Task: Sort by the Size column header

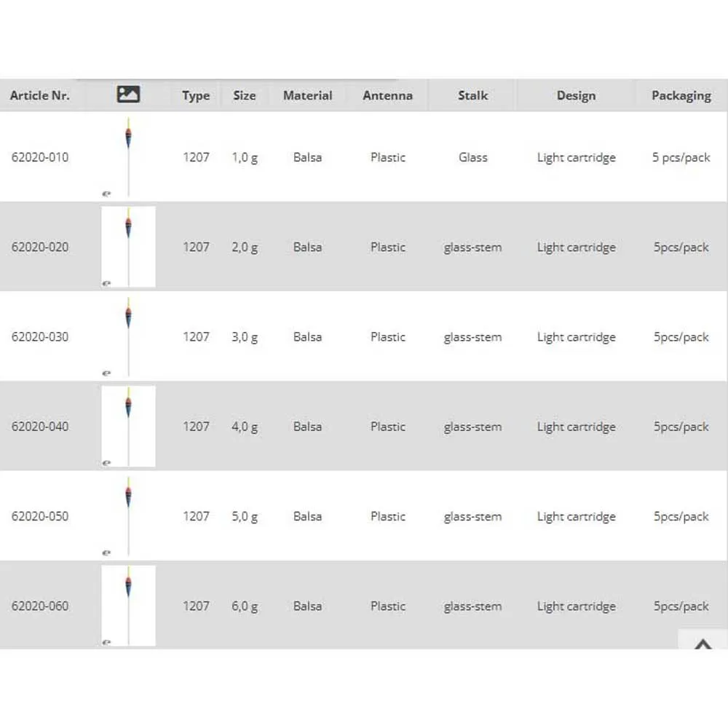Action: (245, 95)
